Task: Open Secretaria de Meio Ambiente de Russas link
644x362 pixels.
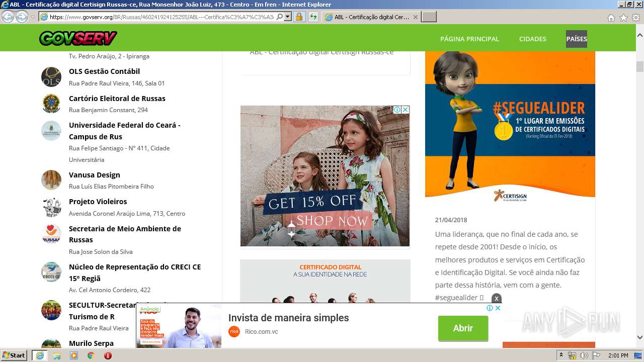Action: (125, 234)
